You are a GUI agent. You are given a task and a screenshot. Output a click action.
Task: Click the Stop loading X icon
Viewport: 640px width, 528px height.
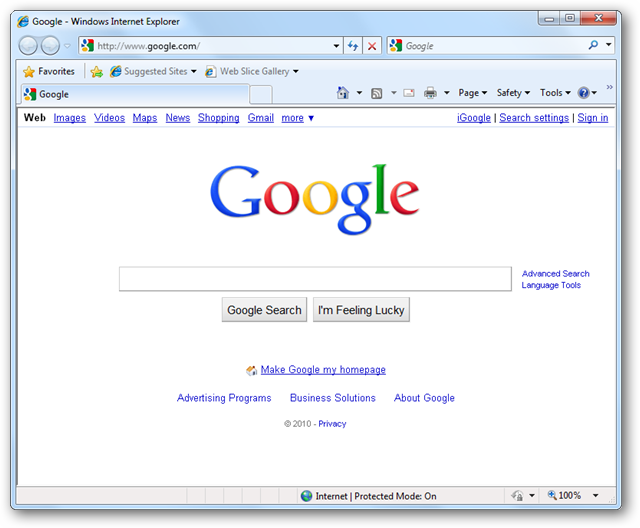pos(372,46)
